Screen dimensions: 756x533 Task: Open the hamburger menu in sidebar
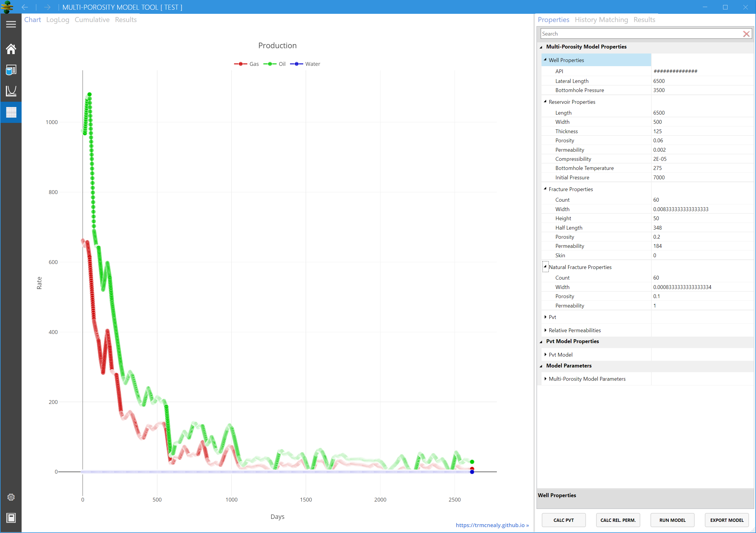(x=11, y=24)
